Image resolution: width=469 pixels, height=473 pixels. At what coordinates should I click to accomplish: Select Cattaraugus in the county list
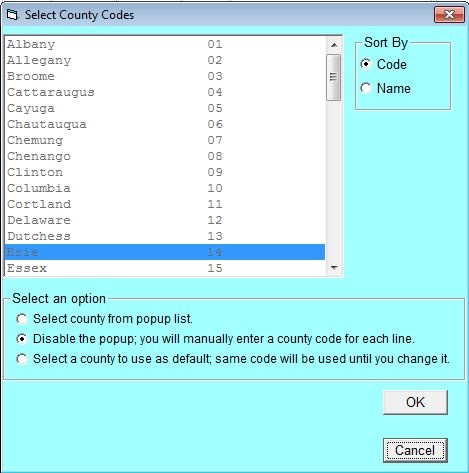[x=165, y=92]
